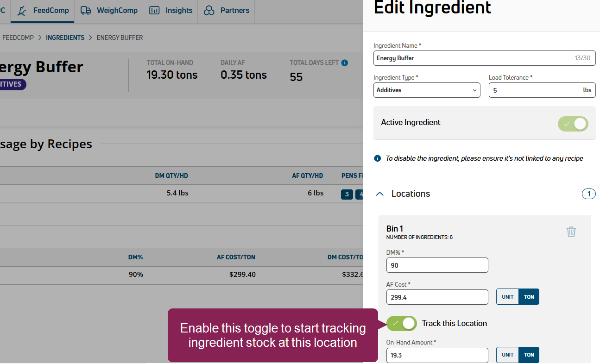Collapse the Locations section
600x364 pixels.
[380, 194]
